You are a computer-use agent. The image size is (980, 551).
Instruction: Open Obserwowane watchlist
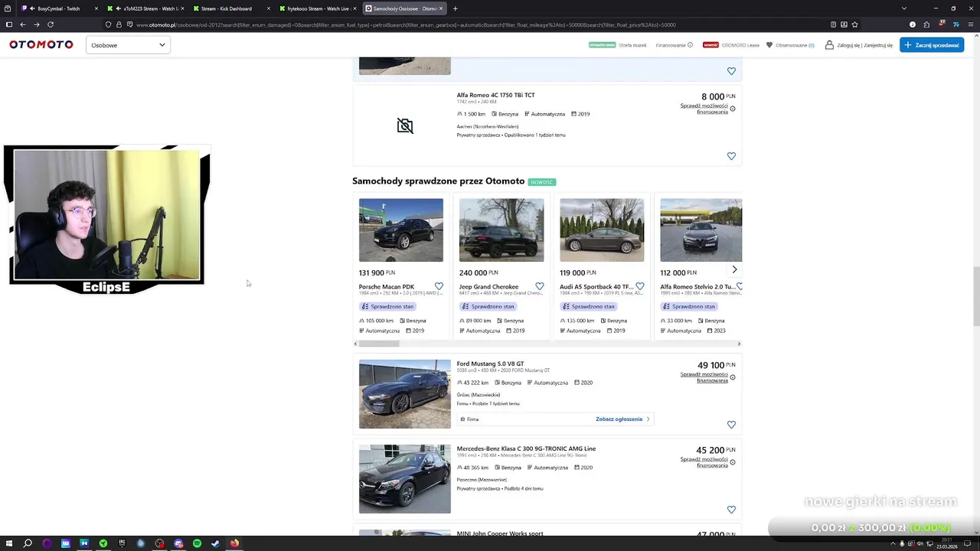790,45
